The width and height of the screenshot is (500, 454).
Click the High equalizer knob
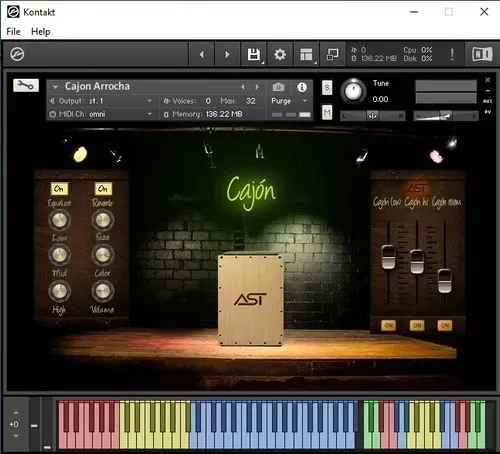[60, 291]
